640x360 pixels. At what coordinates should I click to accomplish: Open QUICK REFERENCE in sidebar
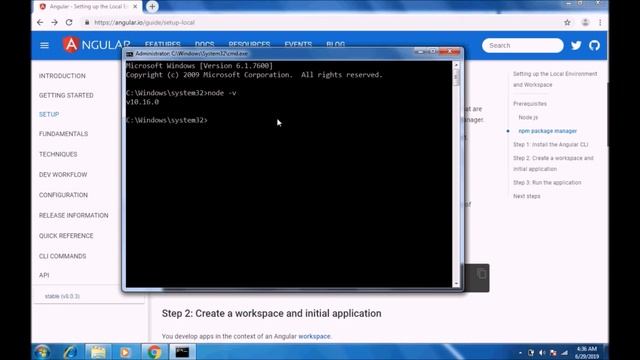pyautogui.click(x=66, y=236)
